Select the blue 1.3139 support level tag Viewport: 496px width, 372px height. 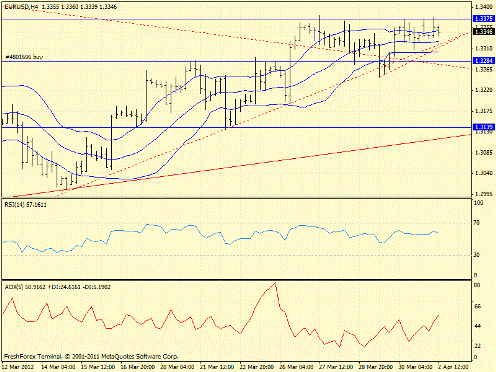point(483,127)
